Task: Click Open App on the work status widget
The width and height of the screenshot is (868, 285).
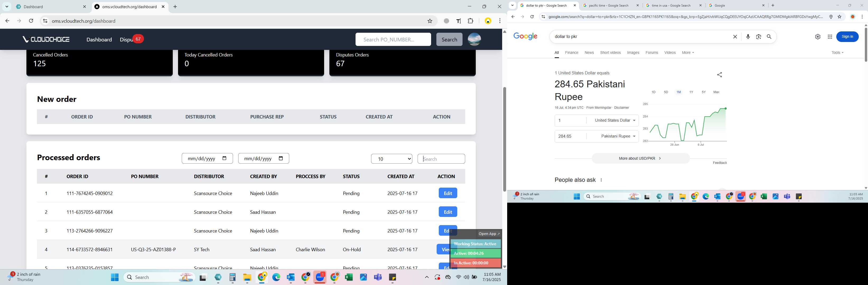Action: coord(489,234)
